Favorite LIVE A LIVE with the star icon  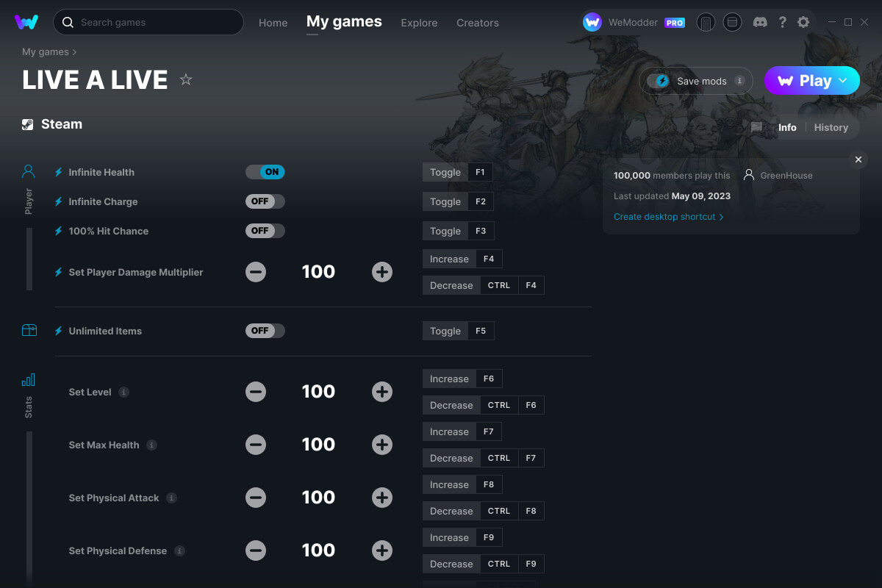pyautogui.click(x=186, y=79)
